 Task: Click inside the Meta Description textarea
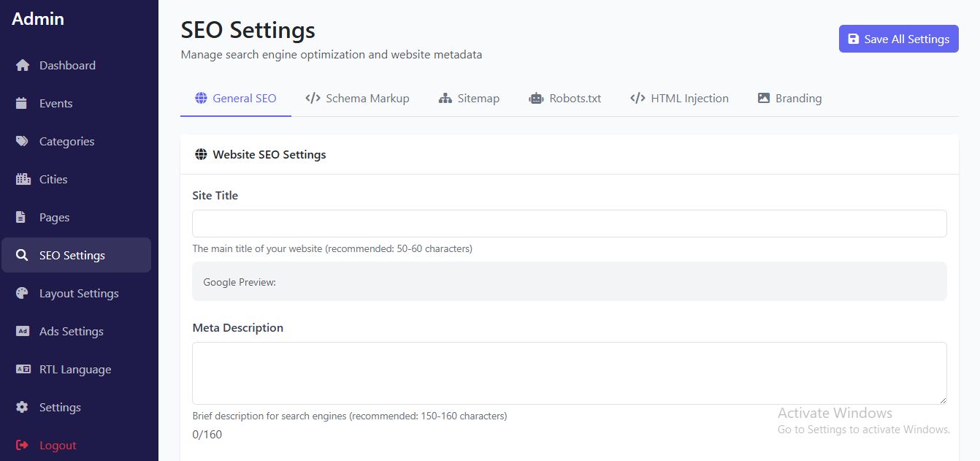tap(569, 373)
